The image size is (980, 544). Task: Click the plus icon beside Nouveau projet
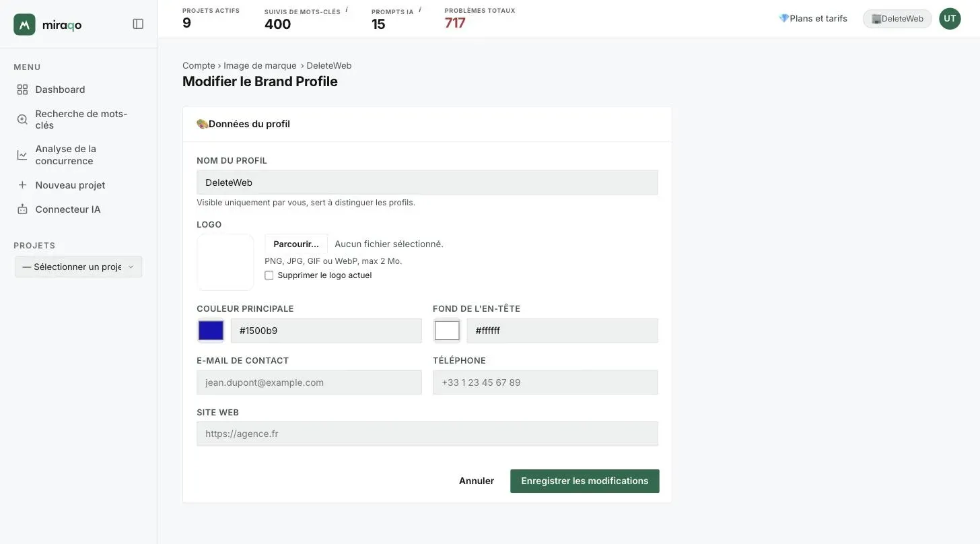coord(22,185)
